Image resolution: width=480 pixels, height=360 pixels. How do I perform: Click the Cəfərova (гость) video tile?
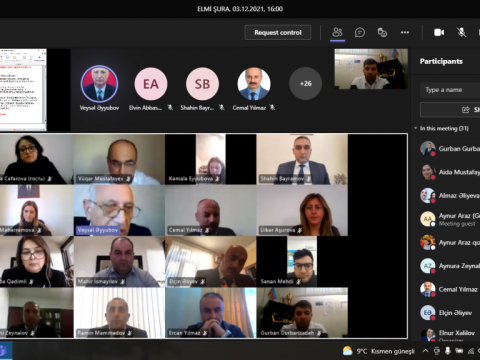click(37, 159)
